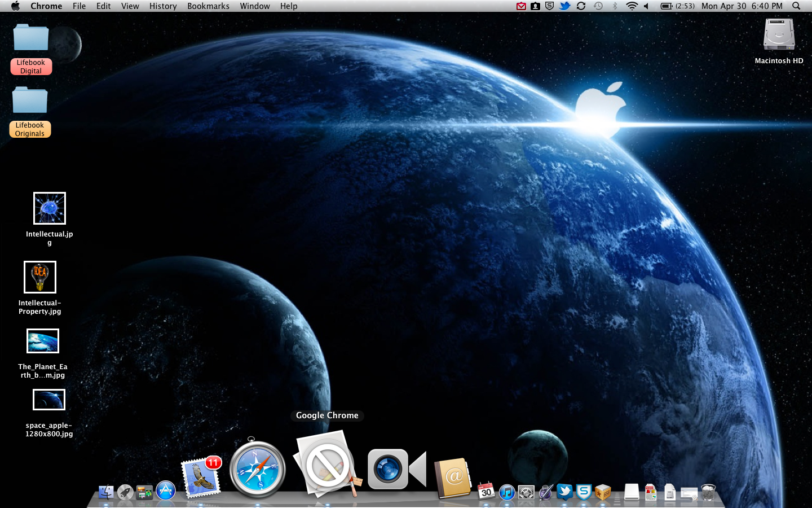Click the Wi-Fi status icon

coord(632,6)
